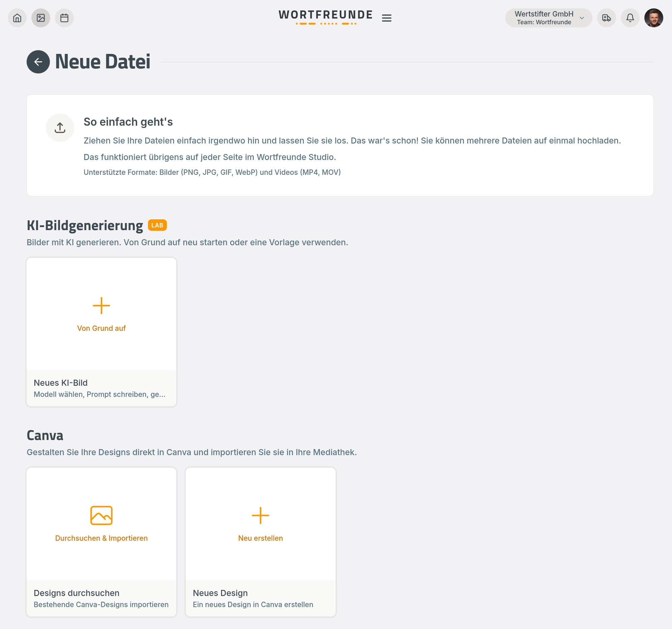
Task: Click the 'Canva' section heading
Action: click(x=45, y=435)
